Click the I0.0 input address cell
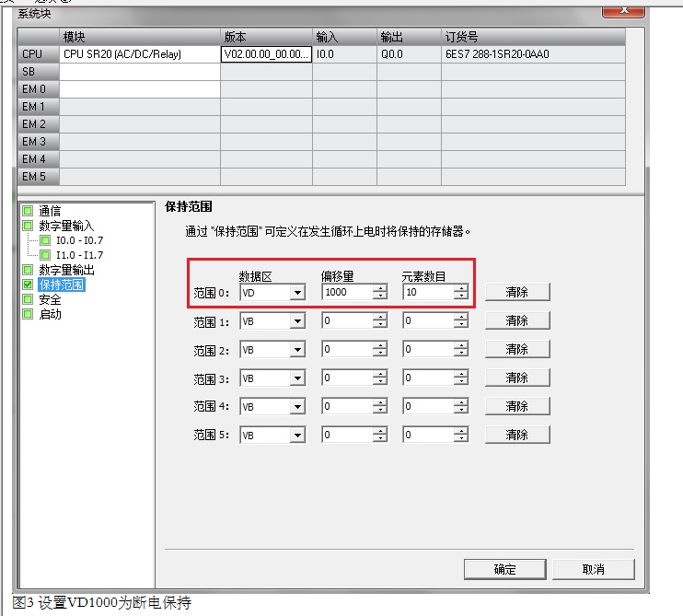Screen dimensions: 683x616 pos(344,54)
